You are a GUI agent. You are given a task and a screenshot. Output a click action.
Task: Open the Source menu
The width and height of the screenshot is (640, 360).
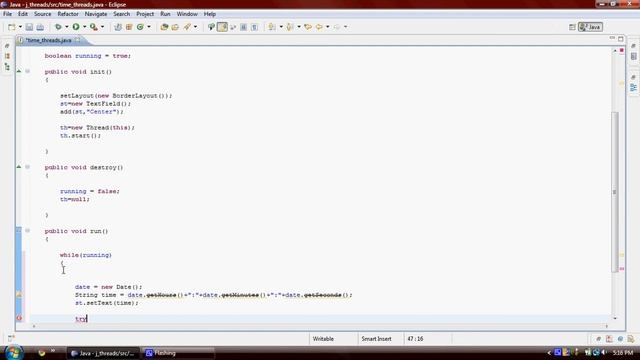point(42,14)
